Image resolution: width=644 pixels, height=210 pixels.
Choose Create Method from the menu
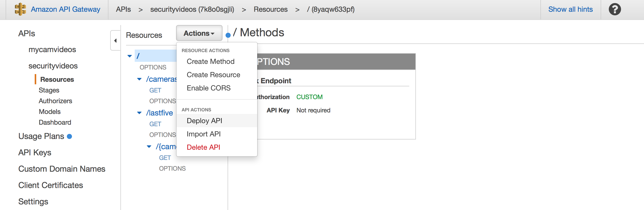[x=217, y=62]
